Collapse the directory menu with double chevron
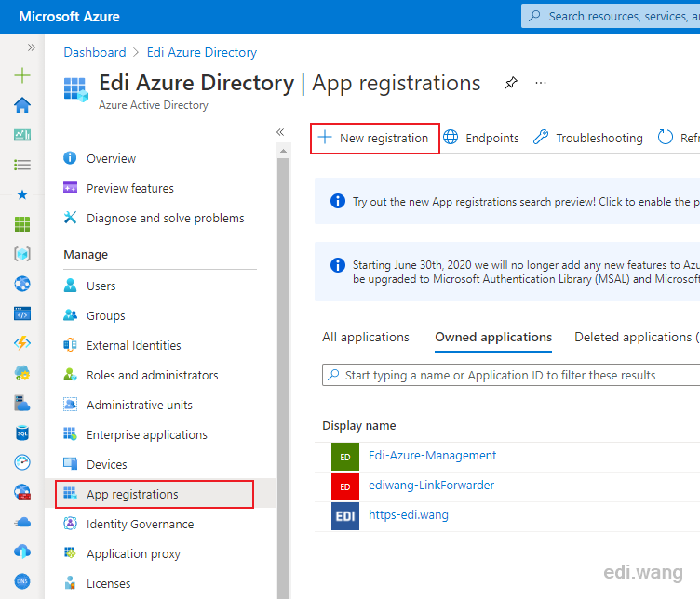 click(280, 131)
